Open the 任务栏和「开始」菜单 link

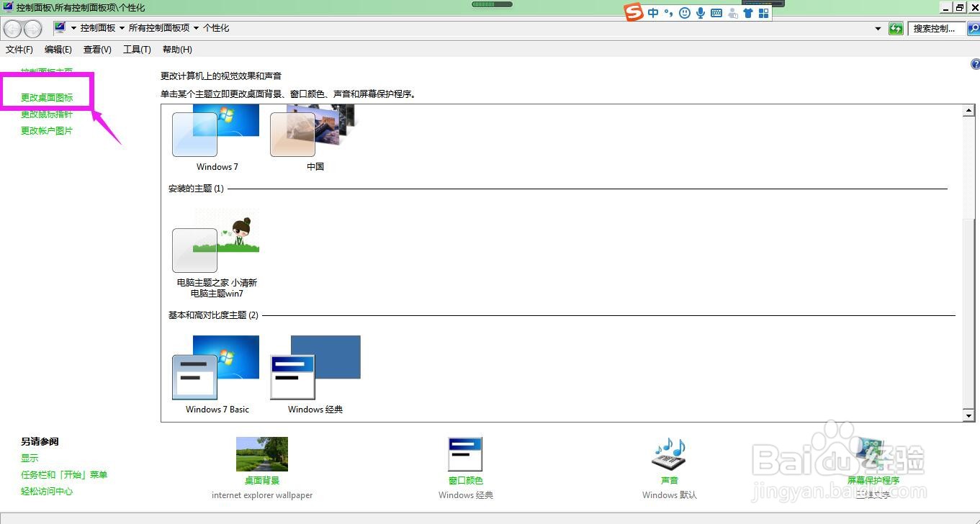click(64, 475)
